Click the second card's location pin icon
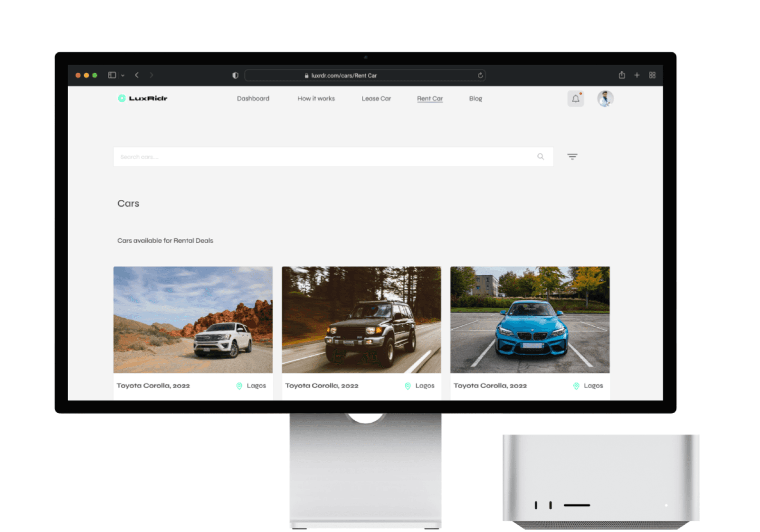 pos(408,386)
